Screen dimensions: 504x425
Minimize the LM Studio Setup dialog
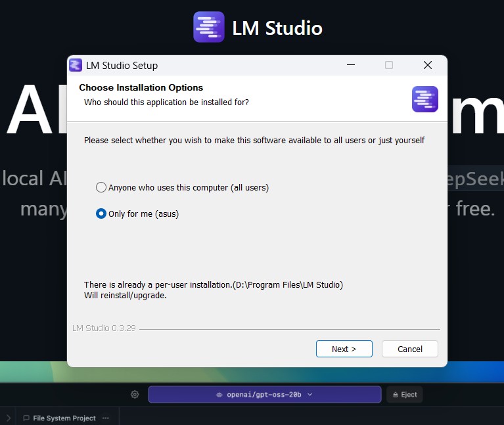point(350,65)
